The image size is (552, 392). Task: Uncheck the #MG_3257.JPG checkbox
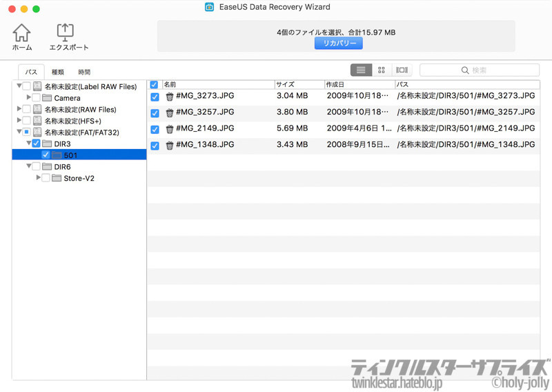tap(155, 113)
